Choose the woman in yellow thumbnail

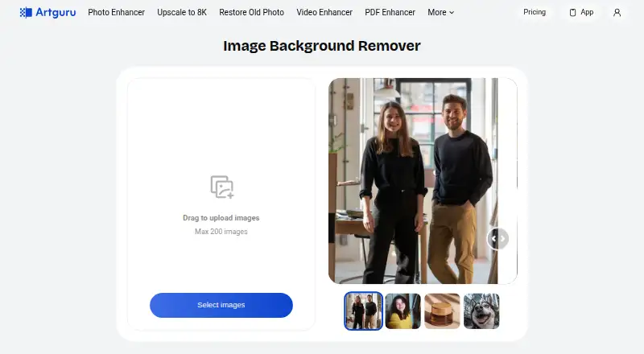point(403,311)
